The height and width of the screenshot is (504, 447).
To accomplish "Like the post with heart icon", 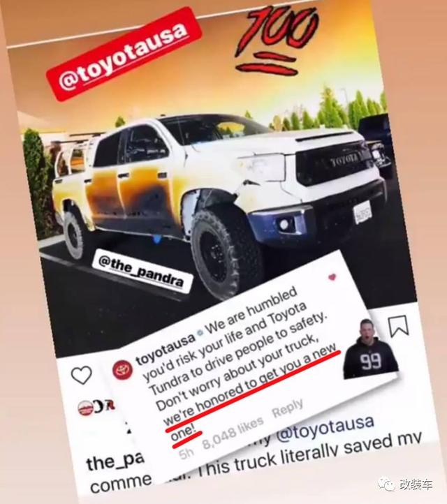I will [x=82, y=375].
